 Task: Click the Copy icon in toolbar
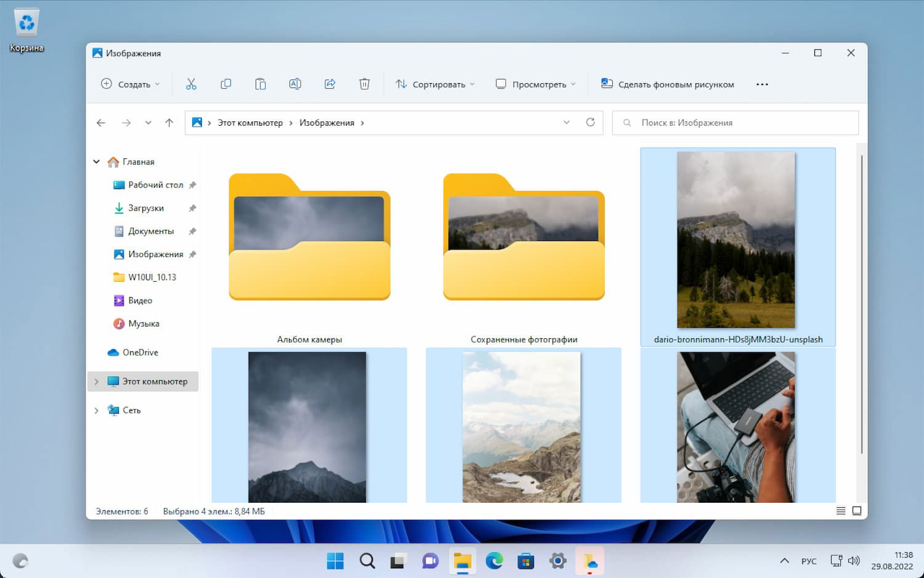tap(226, 84)
